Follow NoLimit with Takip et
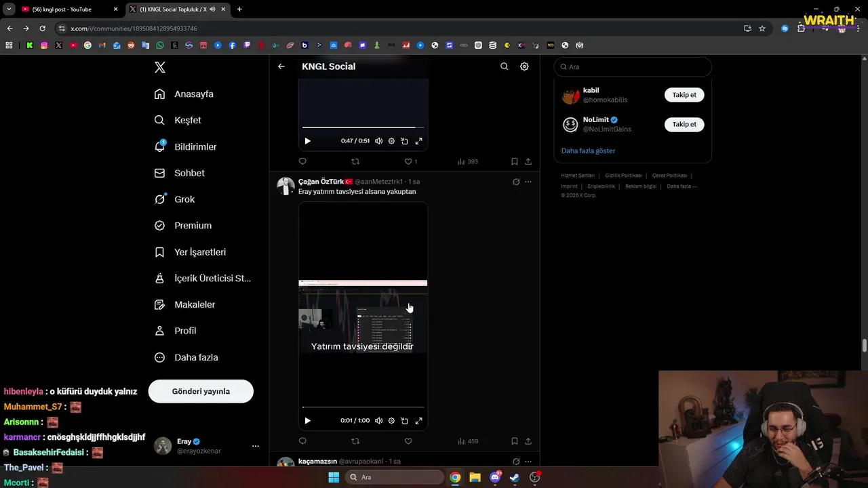Viewport: 868px width, 488px height. pos(684,124)
